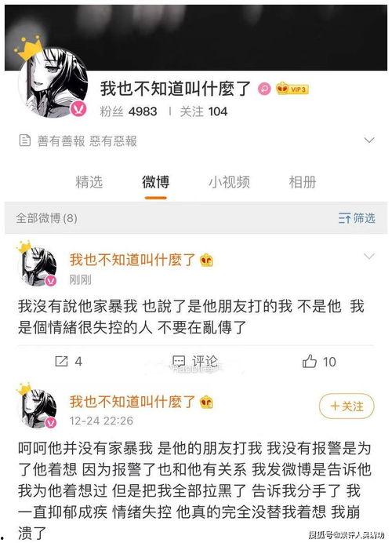Image resolution: width=392 pixels, height=543 pixels.
Task: Open the large profile avatar picture
Action: (x=53, y=82)
